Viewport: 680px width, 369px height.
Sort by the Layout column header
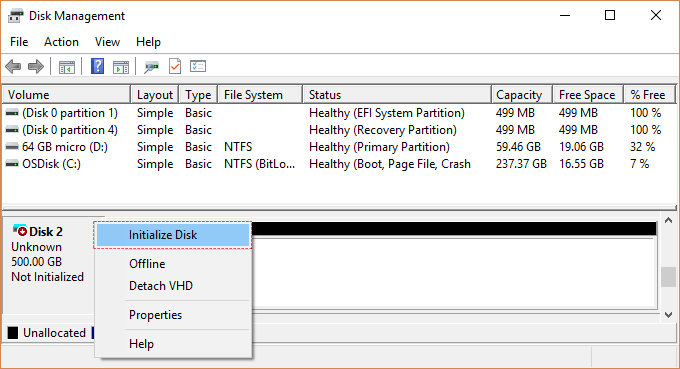click(x=155, y=95)
